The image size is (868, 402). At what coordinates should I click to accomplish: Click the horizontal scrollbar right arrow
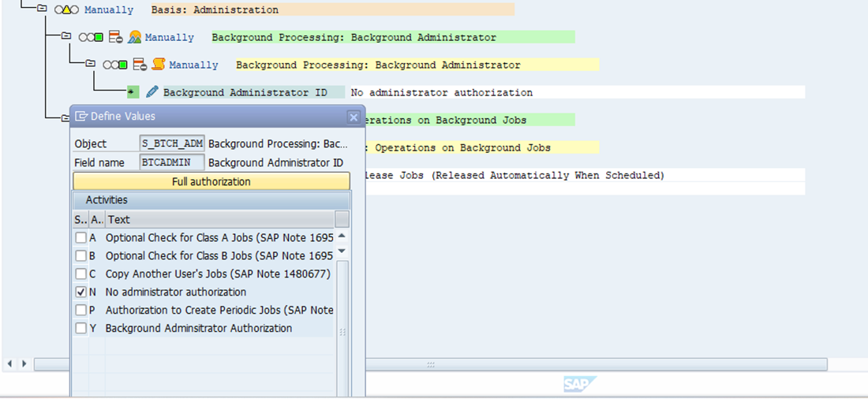point(23,364)
